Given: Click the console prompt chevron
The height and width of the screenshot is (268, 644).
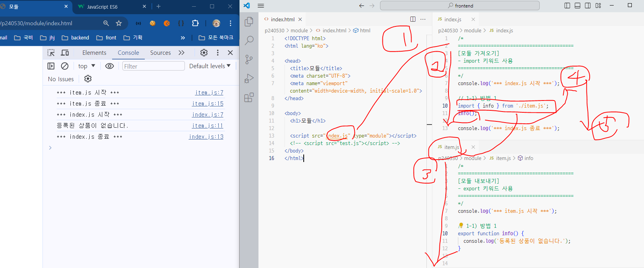Looking at the screenshot, I should (50, 148).
